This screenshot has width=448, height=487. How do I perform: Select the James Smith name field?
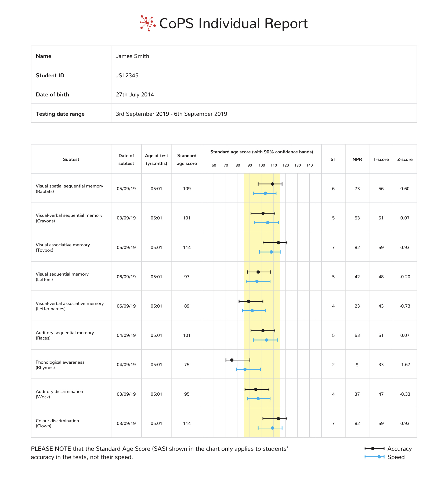pos(264,56)
